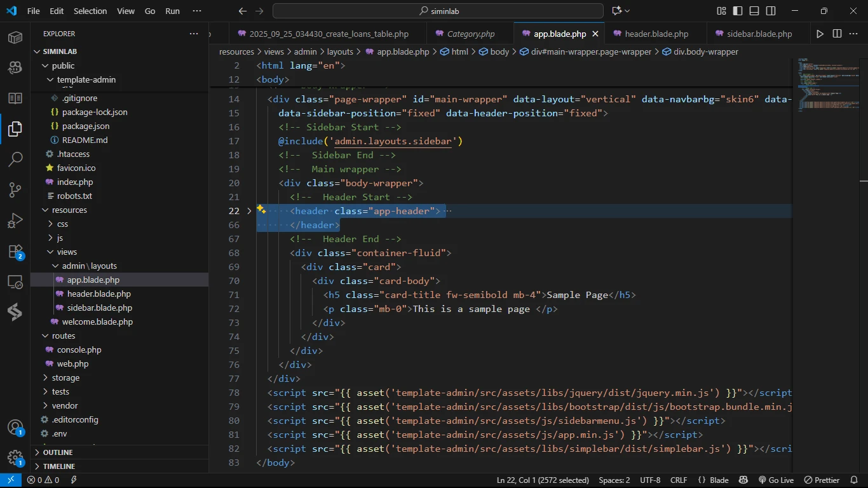This screenshot has height=488, width=868.
Task: Click Go Live in status bar
Action: point(776,480)
